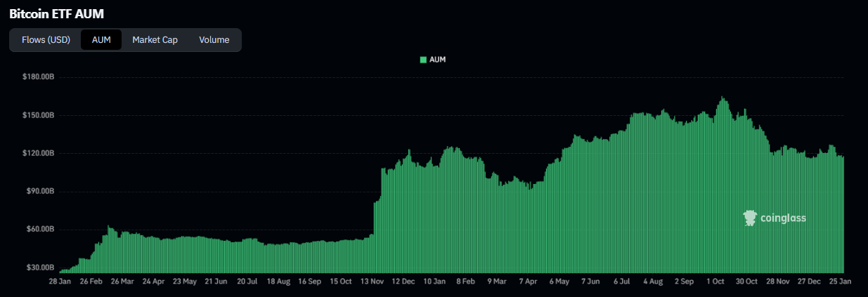The image size is (868, 297).
Task: Click the coinglass mascot logo icon
Action: pos(749,218)
